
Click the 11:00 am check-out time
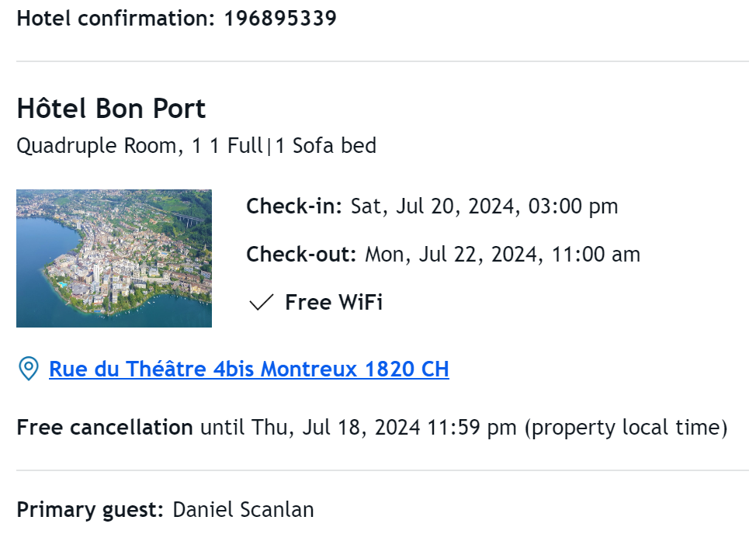tap(595, 255)
